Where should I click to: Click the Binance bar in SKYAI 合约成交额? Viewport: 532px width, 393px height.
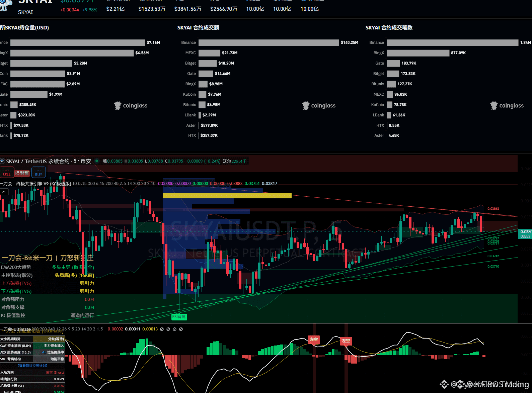pyautogui.click(x=269, y=42)
